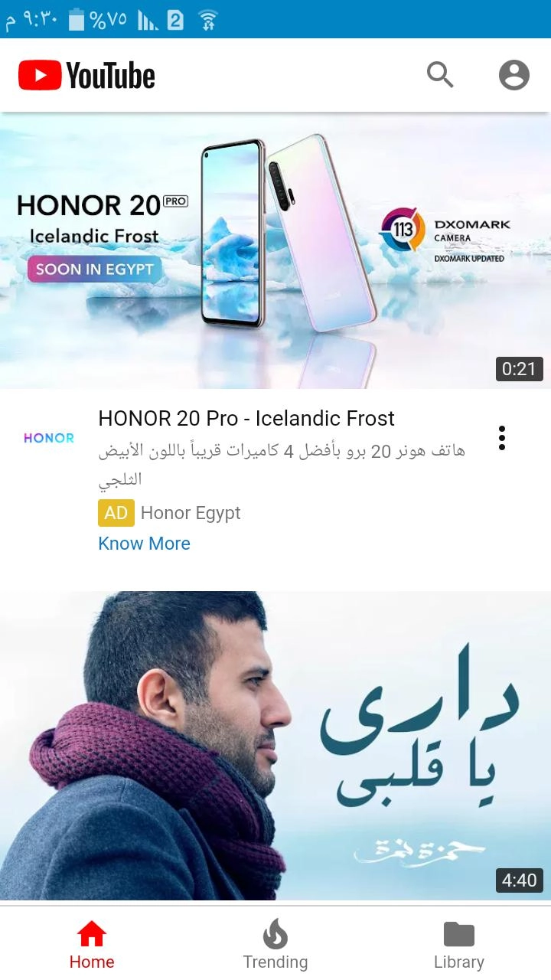The height and width of the screenshot is (980, 551).
Task: Open the Library folder icon
Action: point(459,934)
